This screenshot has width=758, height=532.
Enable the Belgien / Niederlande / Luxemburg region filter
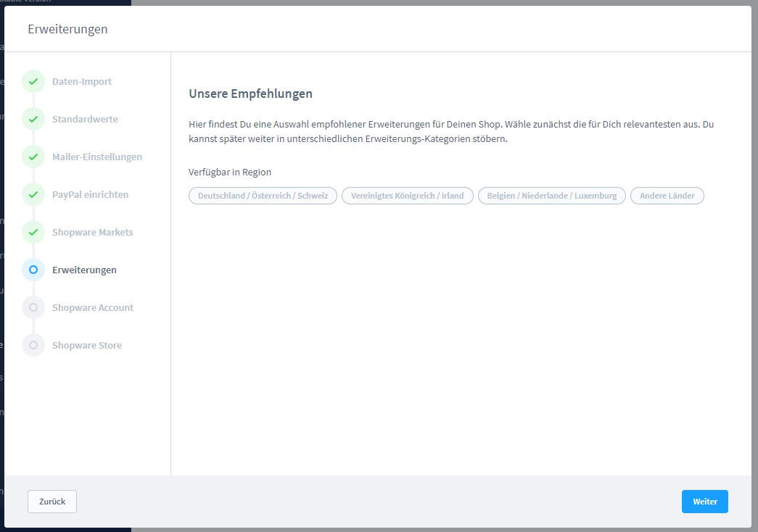coord(551,196)
